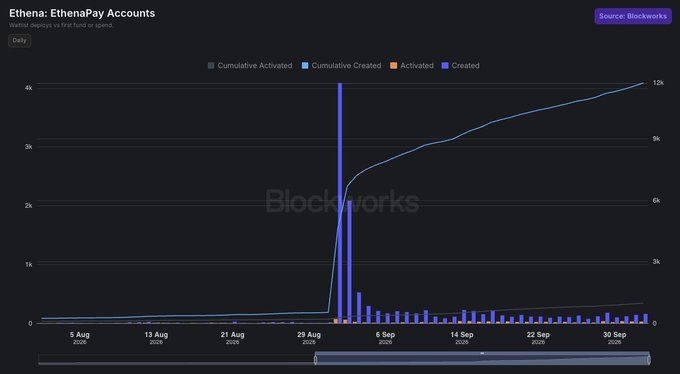Click the 30 Sep axis label
Image resolution: width=680 pixels, height=374 pixels.
pos(615,338)
